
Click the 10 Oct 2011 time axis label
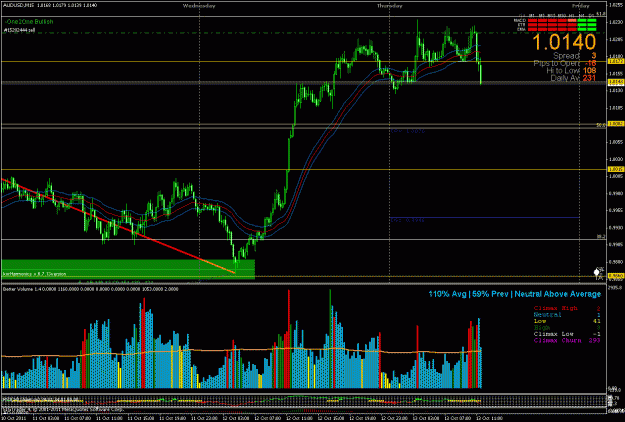click(13, 418)
